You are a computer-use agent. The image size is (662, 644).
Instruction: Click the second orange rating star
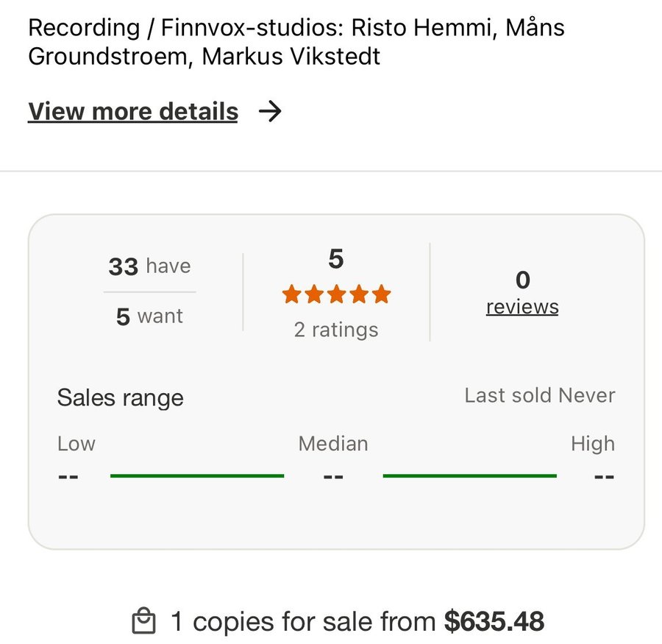[x=314, y=295]
